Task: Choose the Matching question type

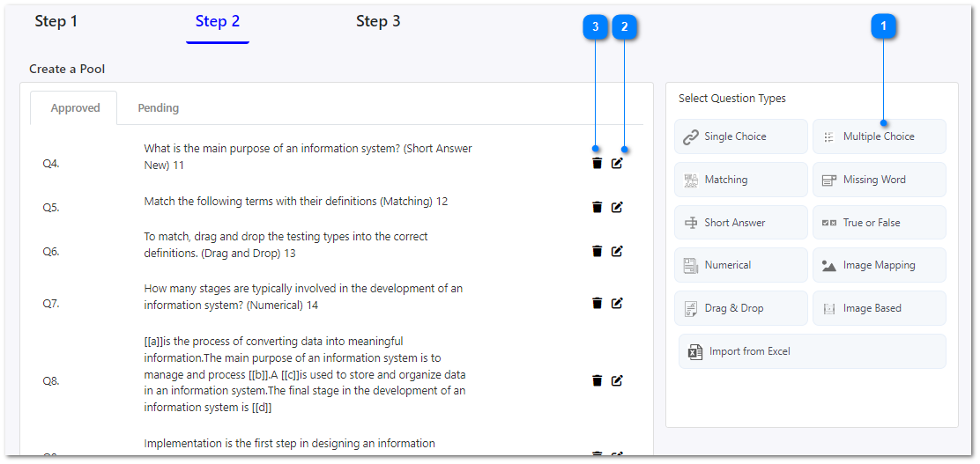Action: click(x=740, y=180)
